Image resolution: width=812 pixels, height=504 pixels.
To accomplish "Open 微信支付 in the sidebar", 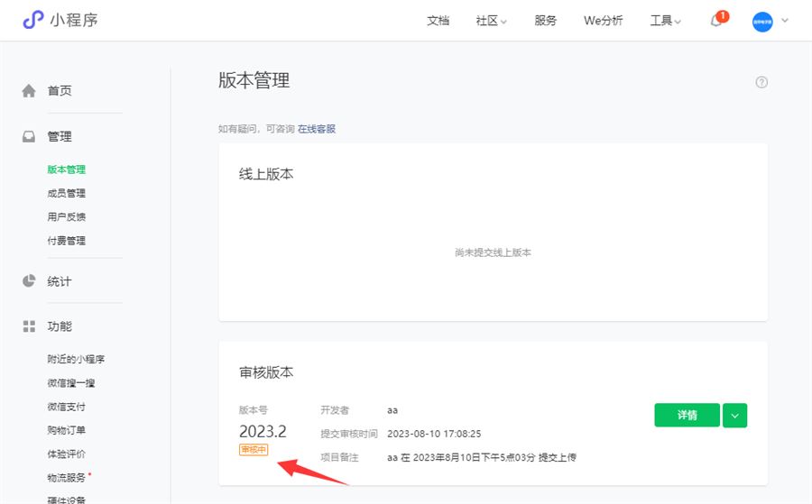I will coord(67,407).
